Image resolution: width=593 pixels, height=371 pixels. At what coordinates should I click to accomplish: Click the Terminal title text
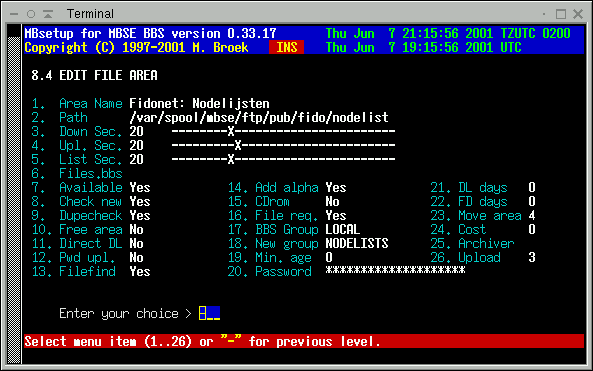click(90, 14)
